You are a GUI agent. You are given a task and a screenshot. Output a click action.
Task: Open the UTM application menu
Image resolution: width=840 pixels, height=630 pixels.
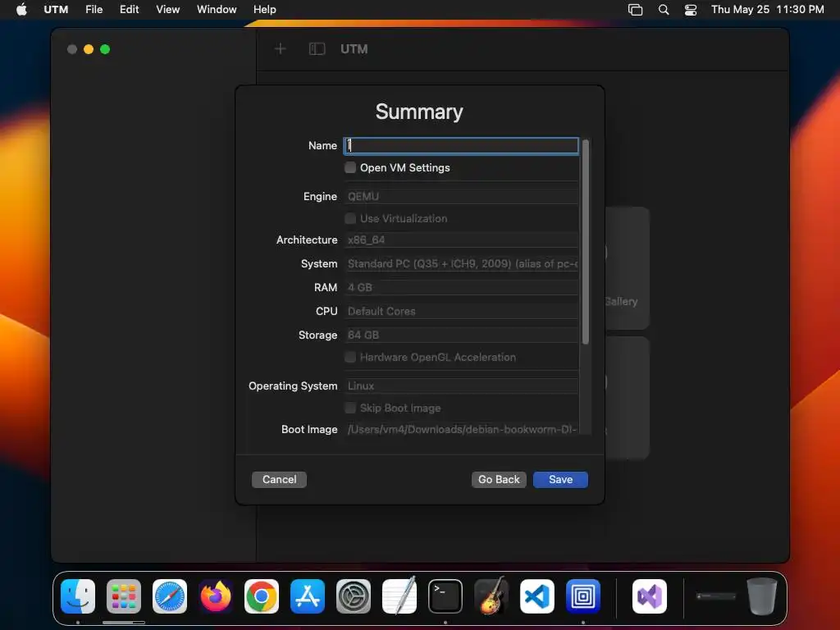click(56, 9)
